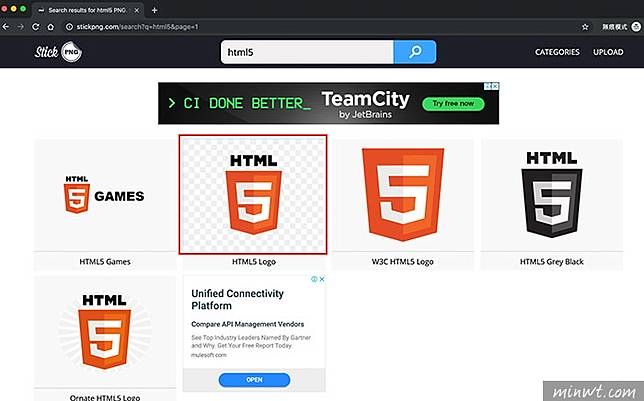This screenshot has height=401, width=644.
Task: Open a new browser tab with plus
Action: 154,10
